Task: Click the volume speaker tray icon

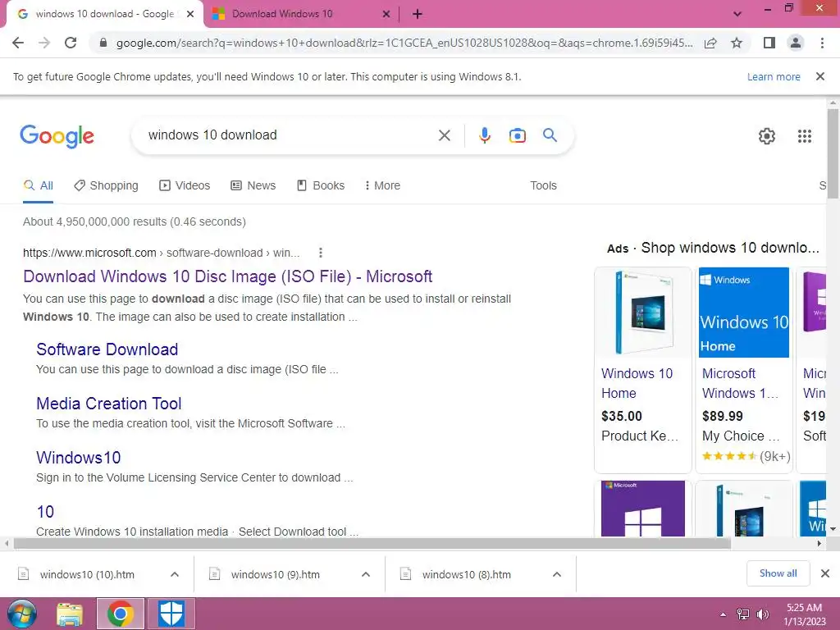Action: tap(762, 614)
